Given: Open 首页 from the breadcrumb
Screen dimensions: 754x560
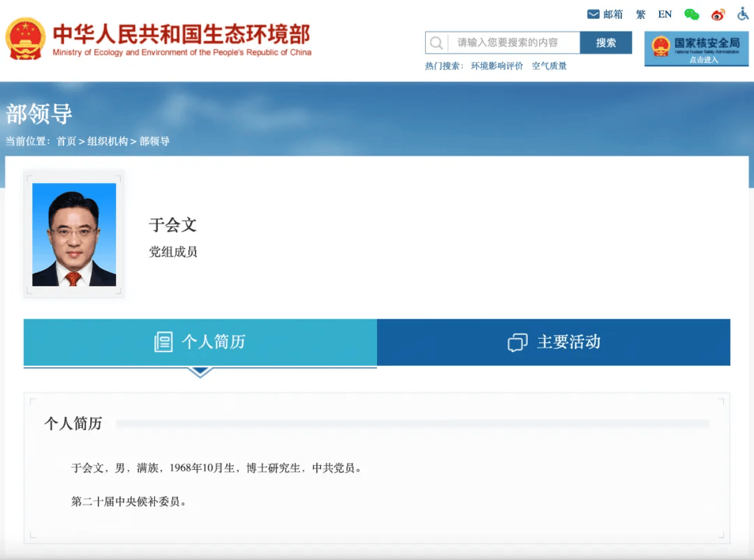Looking at the screenshot, I should [66, 141].
